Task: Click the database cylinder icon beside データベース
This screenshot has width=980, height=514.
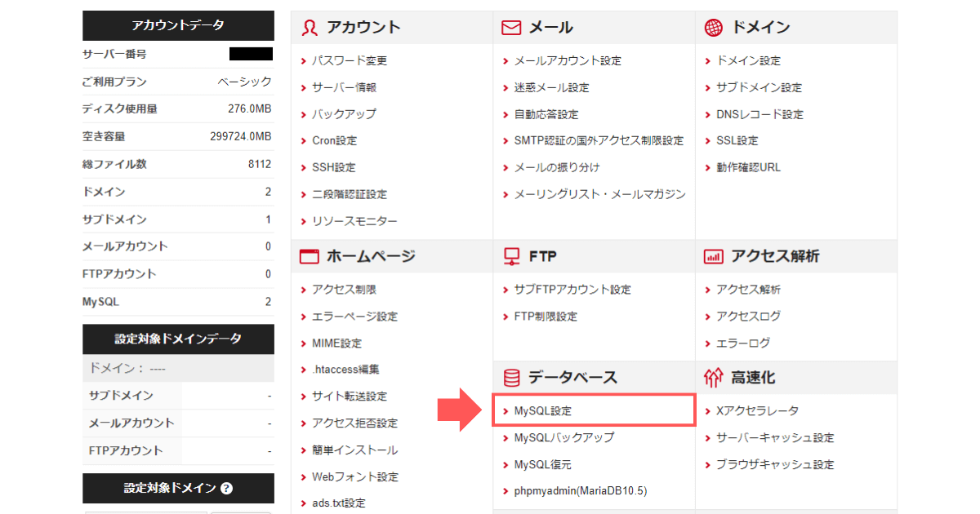Action: (x=511, y=377)
